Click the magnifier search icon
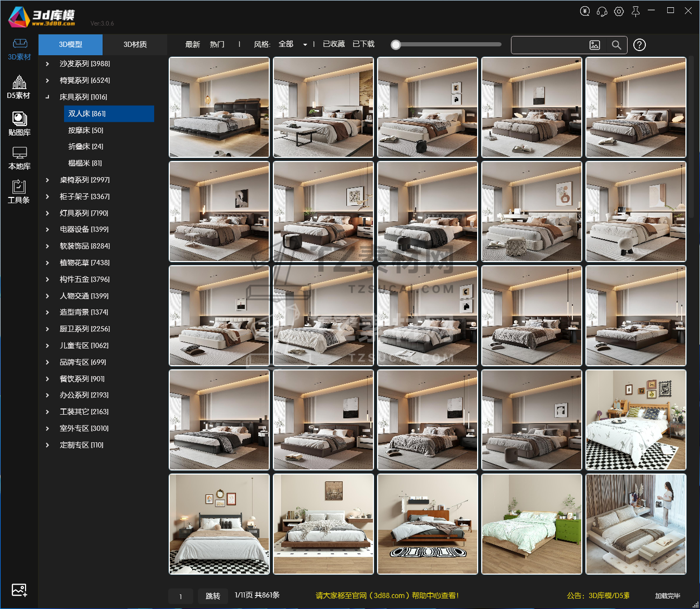The width and height of the screenshot is (700, 609). tap(616, 45)
